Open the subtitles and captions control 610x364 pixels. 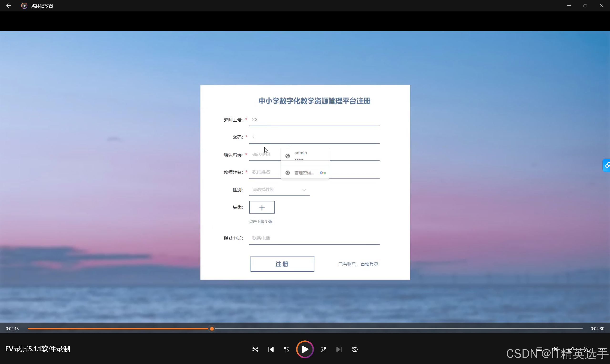click(539, 349)
